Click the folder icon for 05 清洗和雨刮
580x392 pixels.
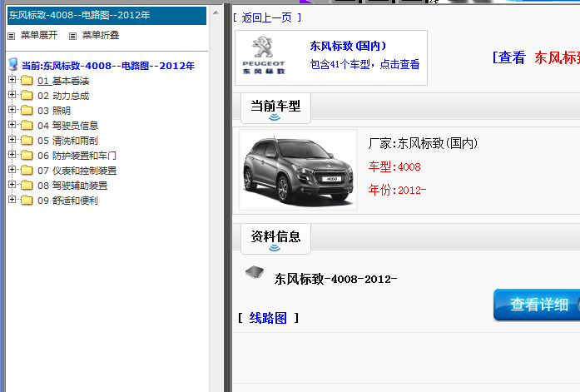coord(27,140)
